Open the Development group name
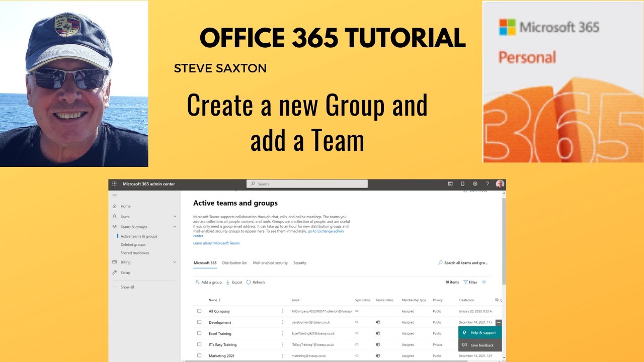 click(x=220, y=323)
